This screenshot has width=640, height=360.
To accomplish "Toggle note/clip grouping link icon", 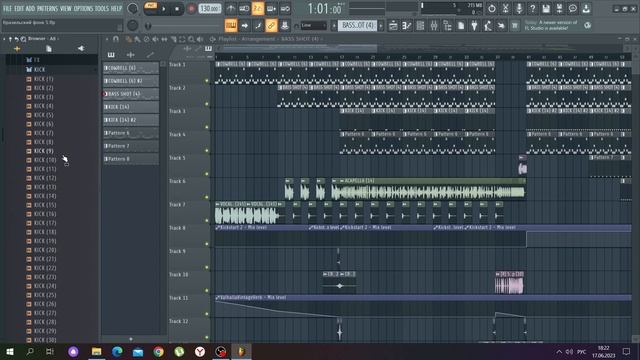I will (x=271, y=26).
